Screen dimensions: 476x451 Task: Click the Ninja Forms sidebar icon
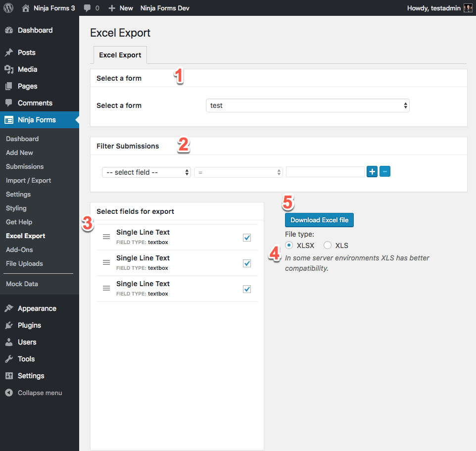click(10, 120)
